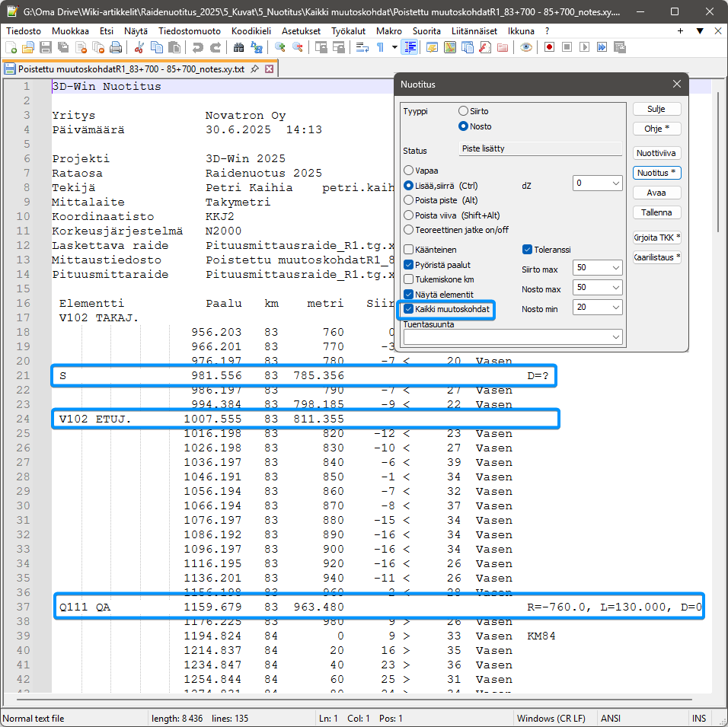
Task: Enable the Käänteinen checkbox
Action: pyautogui.click(x=409, y=250)
